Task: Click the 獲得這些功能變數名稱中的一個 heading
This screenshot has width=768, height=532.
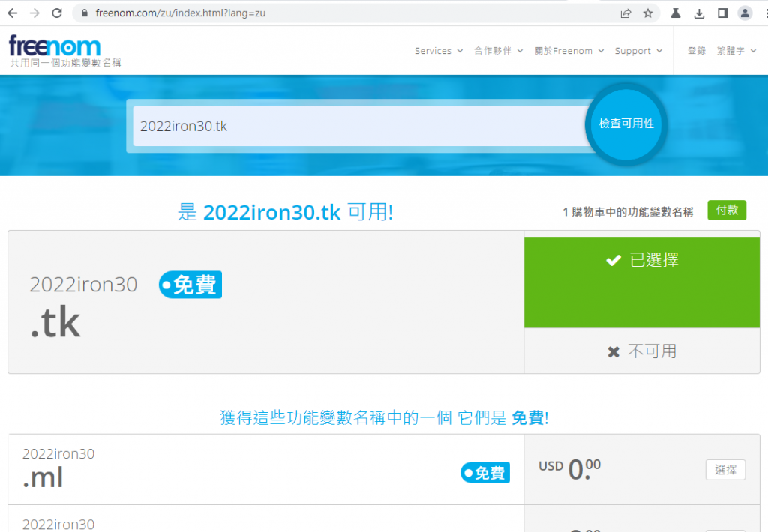Action: [335, 417]
